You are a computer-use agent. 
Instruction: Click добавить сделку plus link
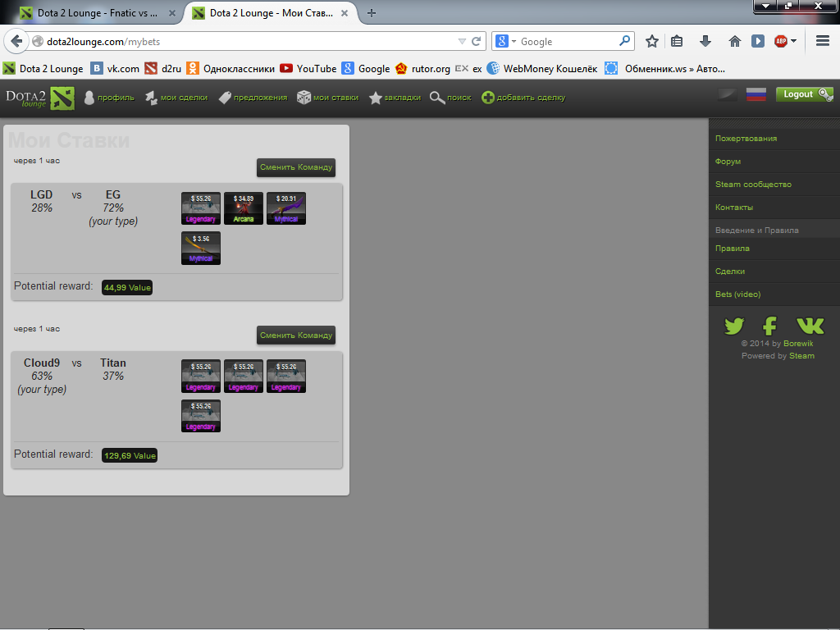[x=523, y=98]
